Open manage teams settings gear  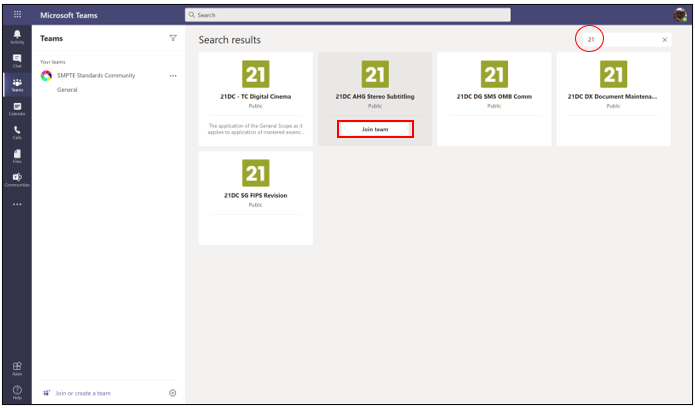[x=173, y=393]
